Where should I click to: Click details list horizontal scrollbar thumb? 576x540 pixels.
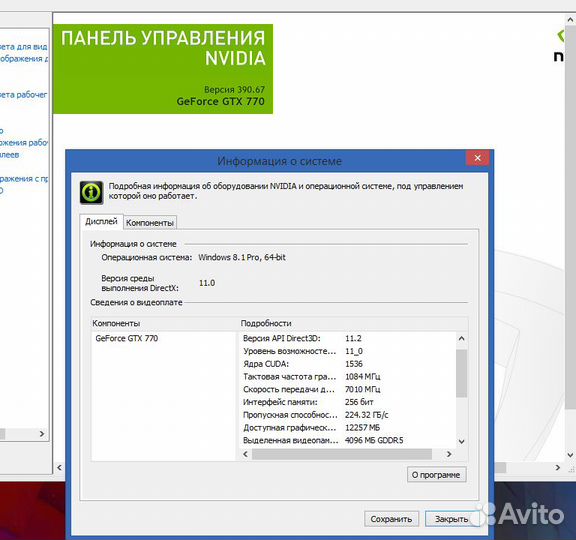(x=342, y=454)
